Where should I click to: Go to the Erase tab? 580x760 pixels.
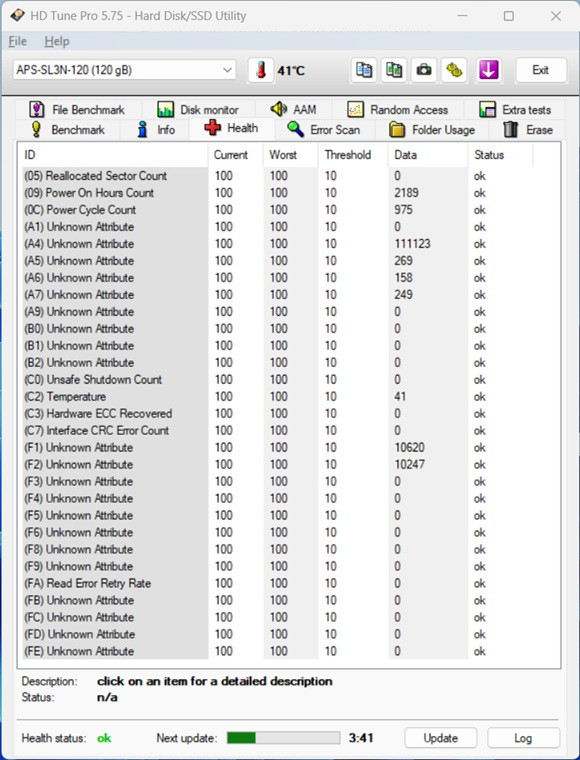528,130
